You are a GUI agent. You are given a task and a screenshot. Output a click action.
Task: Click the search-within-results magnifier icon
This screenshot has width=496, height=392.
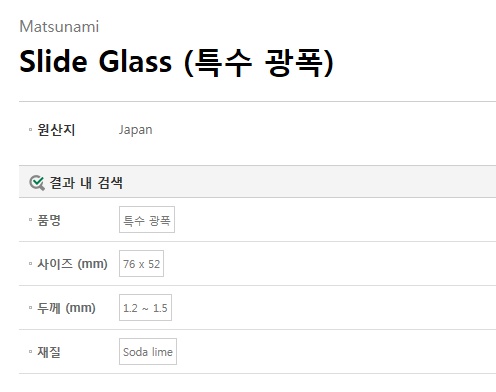[37, 183]
